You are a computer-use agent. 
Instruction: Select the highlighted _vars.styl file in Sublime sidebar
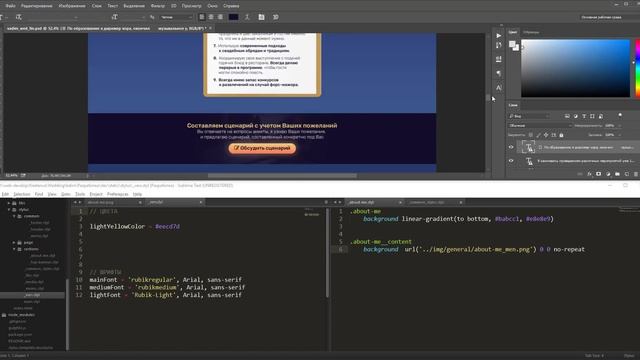tap(32, 295)
